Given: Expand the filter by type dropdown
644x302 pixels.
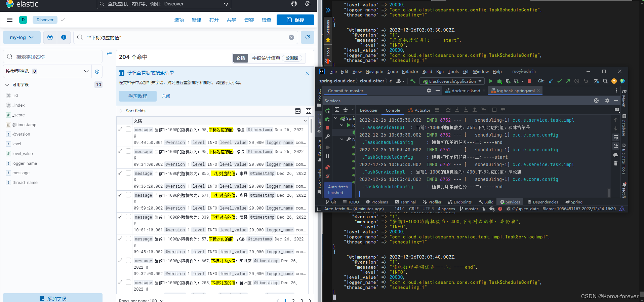Looking at the screenshot, I should (x=47, y=71).
